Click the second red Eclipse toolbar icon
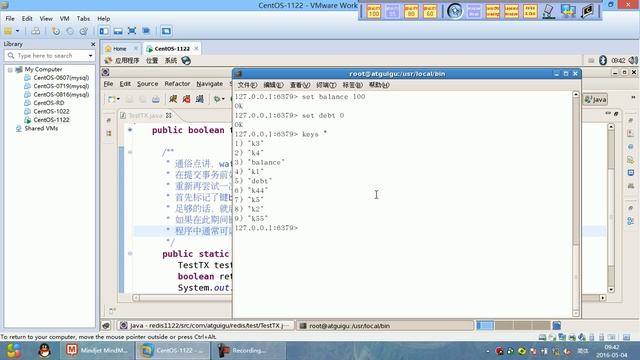Screen dimensions: 640x360 (x=186, y=99)
